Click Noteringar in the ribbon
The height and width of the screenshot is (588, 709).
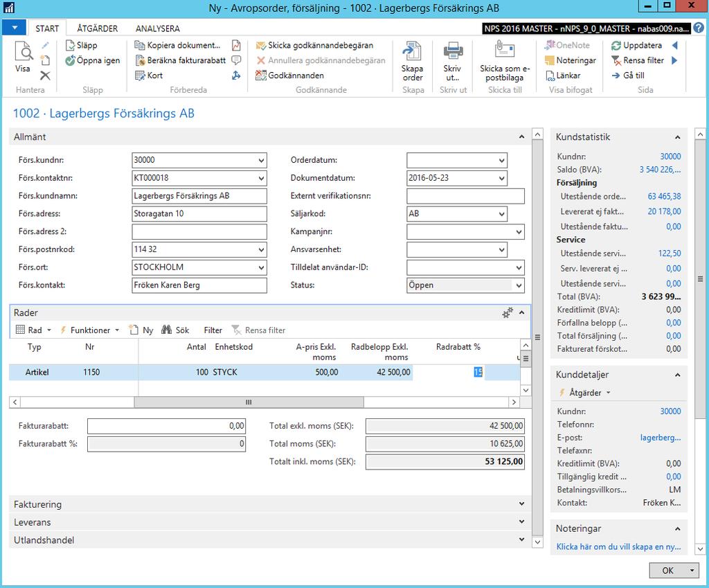(571, 60)
